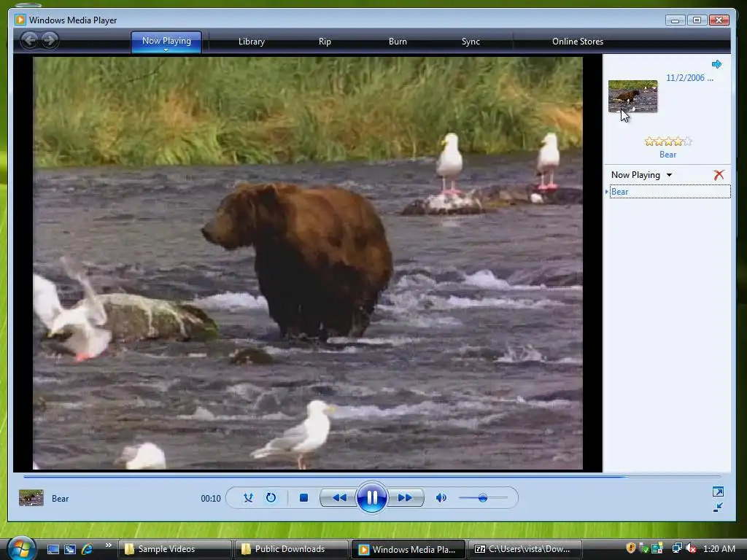
Task: Rate Bear five stars
Action: (687, 141)
